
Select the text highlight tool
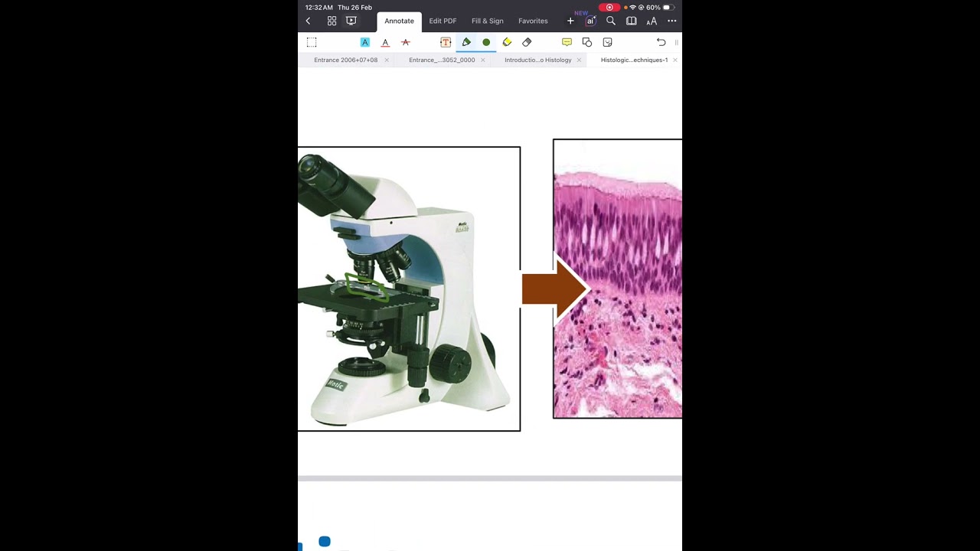365,42
